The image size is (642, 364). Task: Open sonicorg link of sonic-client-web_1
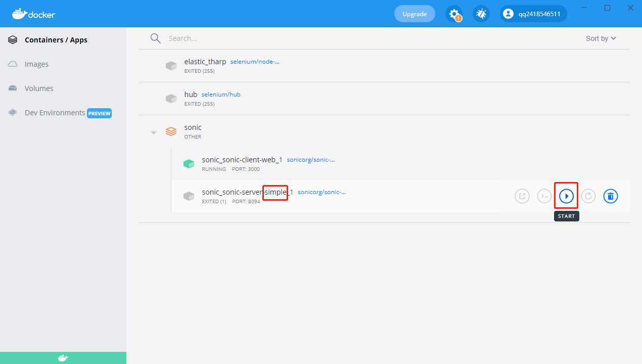click(x=311, y=160)
